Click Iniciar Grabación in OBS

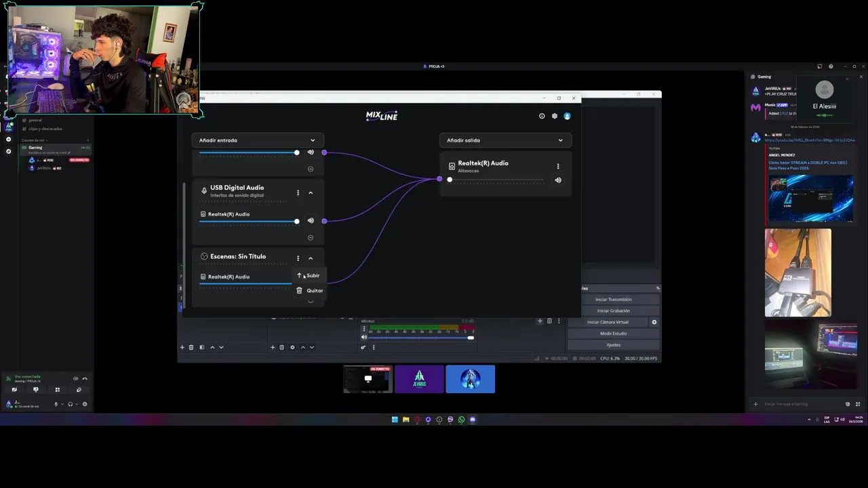(x=614, y=310)
